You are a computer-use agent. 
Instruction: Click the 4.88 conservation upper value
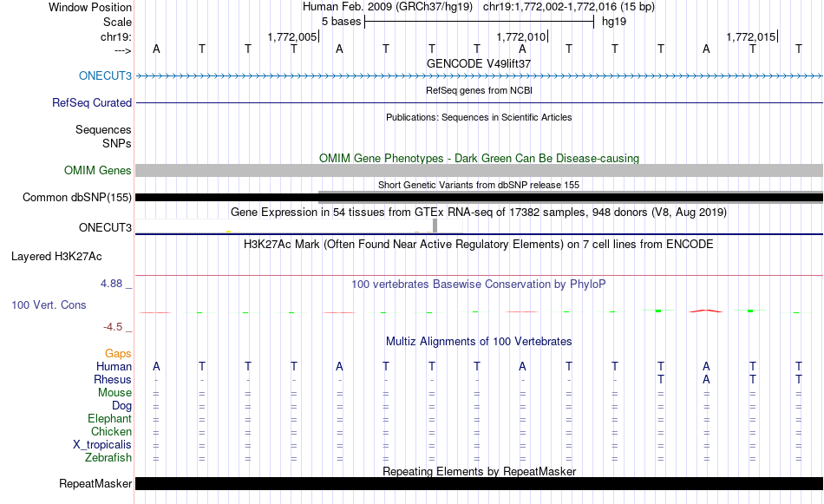point(111,284)
